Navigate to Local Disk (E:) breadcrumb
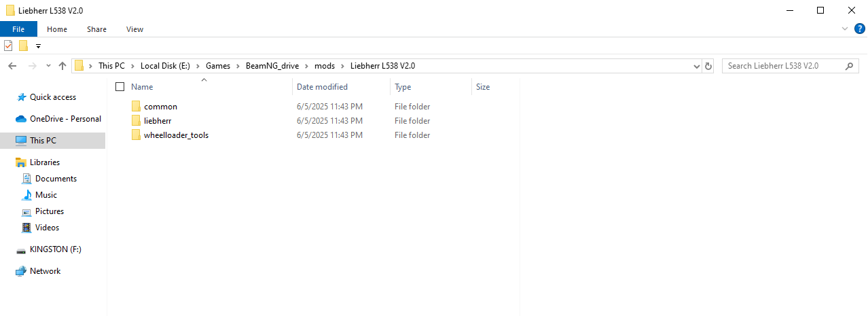Screen dimensions: 868x316 [165, 66]
